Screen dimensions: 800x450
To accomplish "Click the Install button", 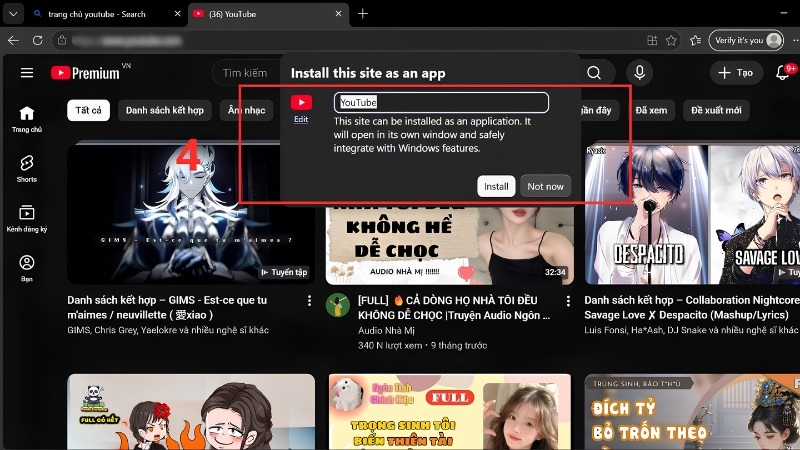I will pos(496,186).
